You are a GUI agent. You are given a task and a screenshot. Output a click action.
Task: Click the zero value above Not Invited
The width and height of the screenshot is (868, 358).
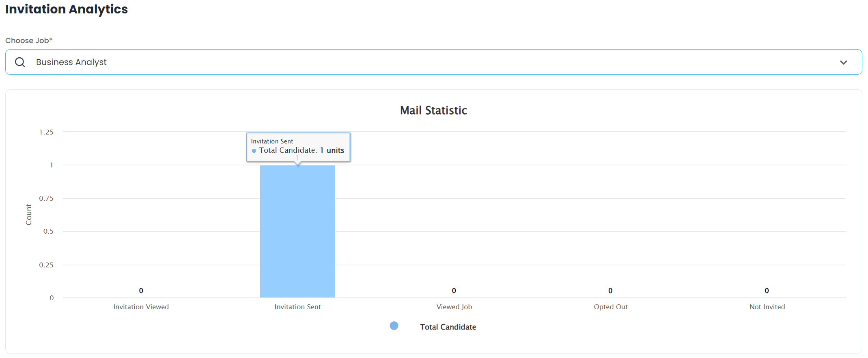tap(767, 291)
